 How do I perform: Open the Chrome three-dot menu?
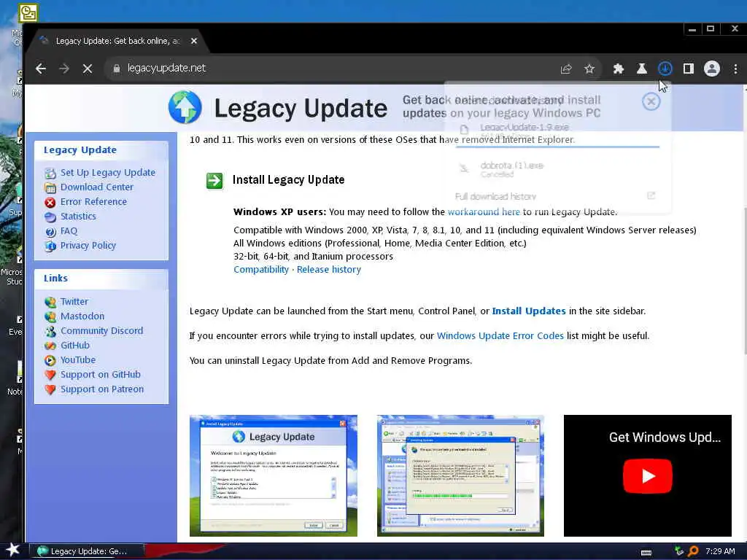click(x=735, y=69)
